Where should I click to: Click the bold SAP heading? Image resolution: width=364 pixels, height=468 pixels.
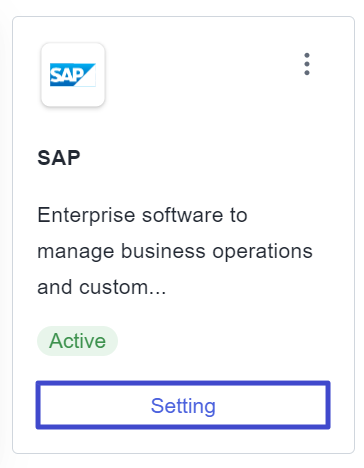click(59, 158)
